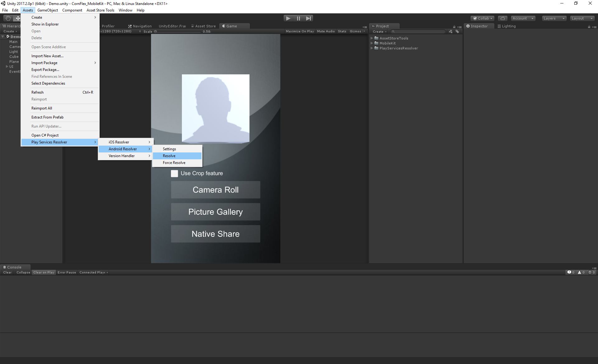Image resolution: width=598 pixels, height=364 pixels.
Task: Toggle Collapse in Console
Action: tap(23, 273)
